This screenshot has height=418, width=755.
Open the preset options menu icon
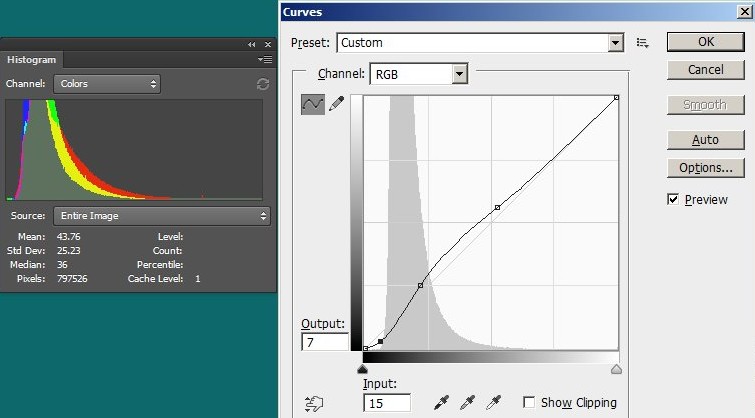pyautogui.click(x=643, y=43)
